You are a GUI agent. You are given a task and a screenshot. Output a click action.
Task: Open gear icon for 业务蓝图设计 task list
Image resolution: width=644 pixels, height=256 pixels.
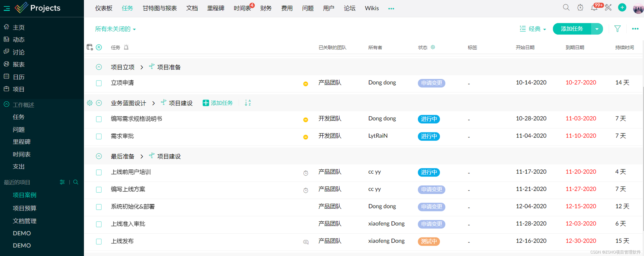90,103
